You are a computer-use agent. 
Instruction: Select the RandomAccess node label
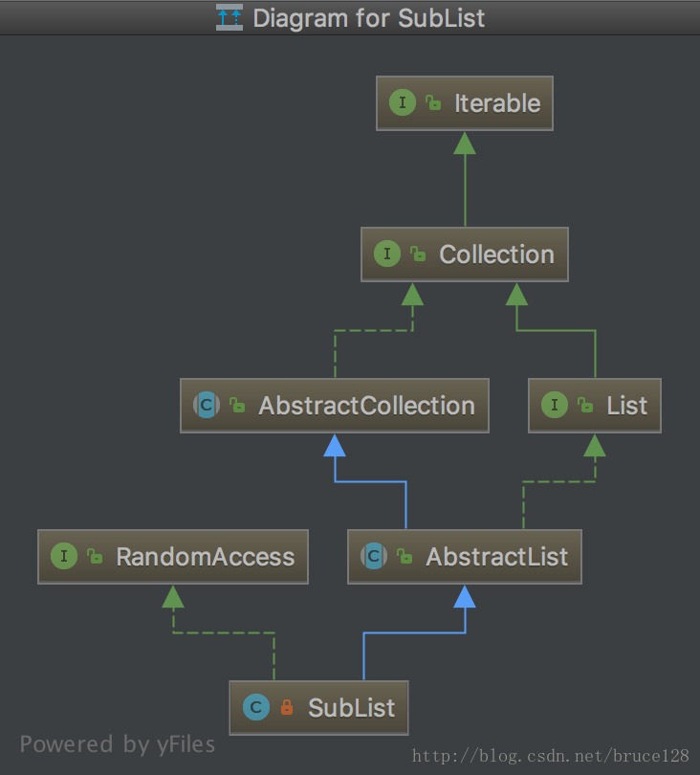(206, 557)
